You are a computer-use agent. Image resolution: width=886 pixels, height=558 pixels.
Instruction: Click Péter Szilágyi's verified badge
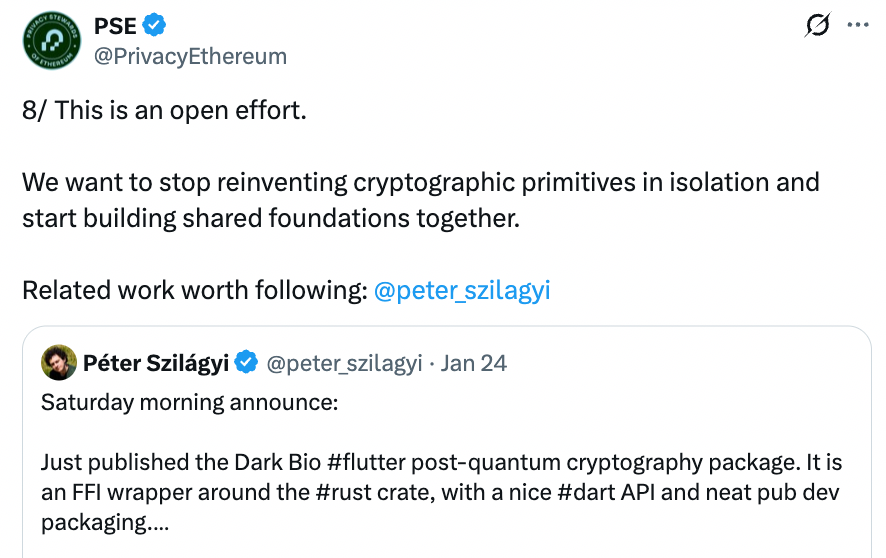(x=247, y=363)
